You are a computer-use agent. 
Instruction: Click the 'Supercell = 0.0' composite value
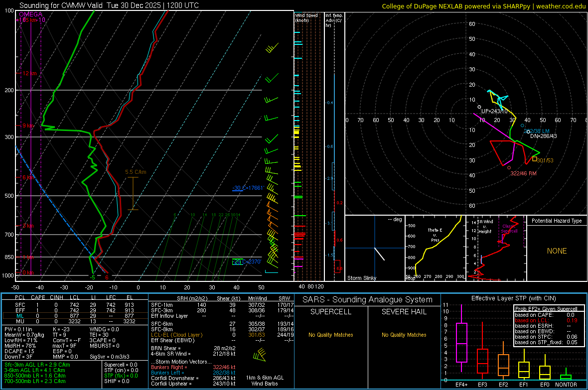tap(121, 365)
